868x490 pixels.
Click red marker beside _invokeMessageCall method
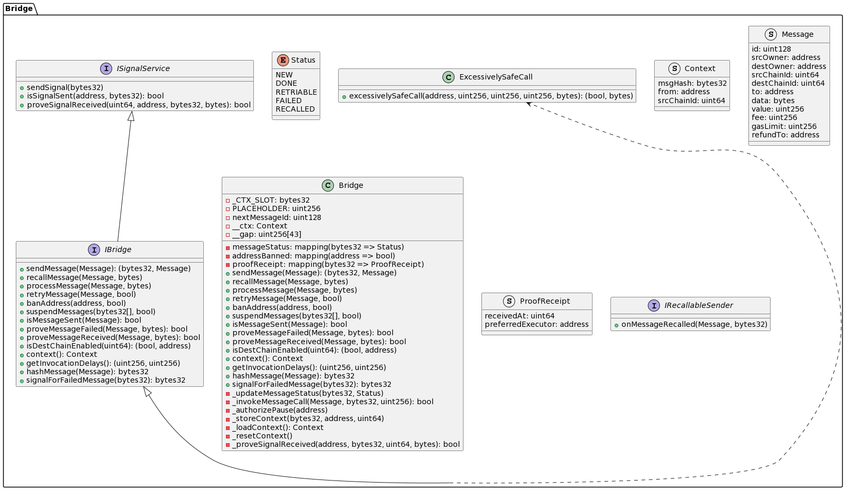(228, 402)
